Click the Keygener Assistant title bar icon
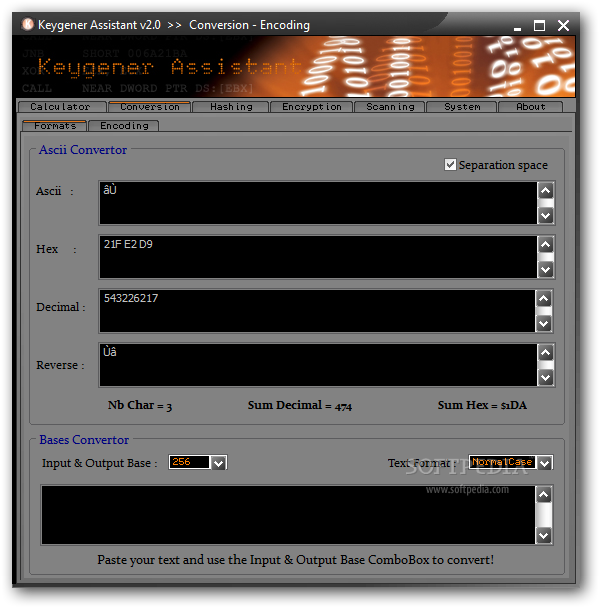The width and height of the screenshot is (600, 608). [27, 24]
